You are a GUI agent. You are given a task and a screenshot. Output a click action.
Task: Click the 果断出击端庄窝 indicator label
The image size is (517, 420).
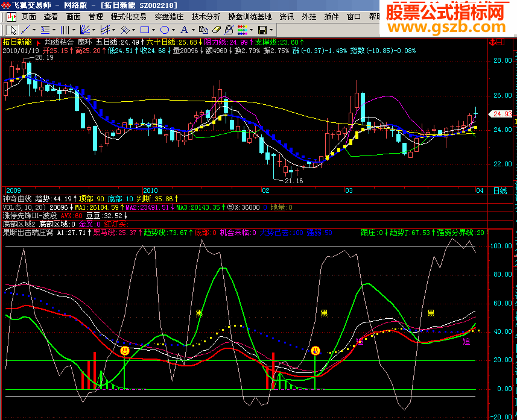tap(28, 233)
